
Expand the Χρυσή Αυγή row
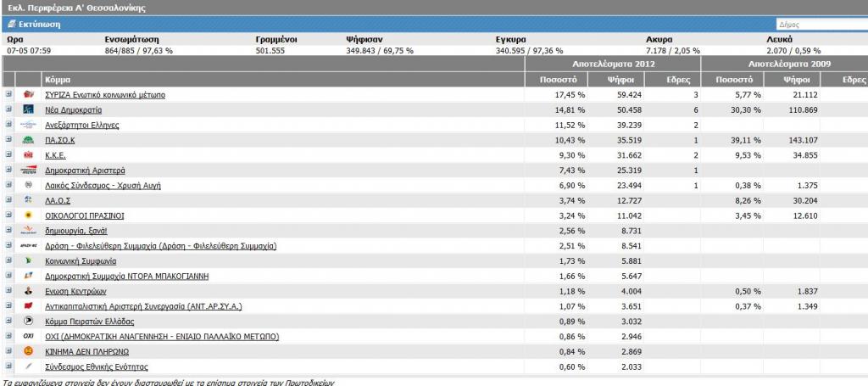coord(8,185)
